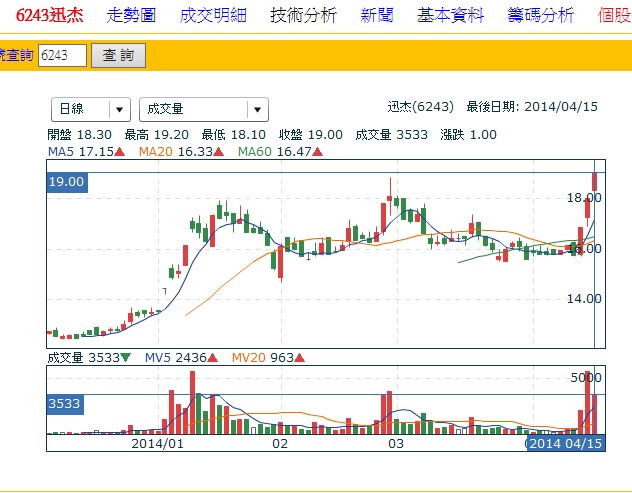Focus the stock code input showing 6243

coord(62,56)
